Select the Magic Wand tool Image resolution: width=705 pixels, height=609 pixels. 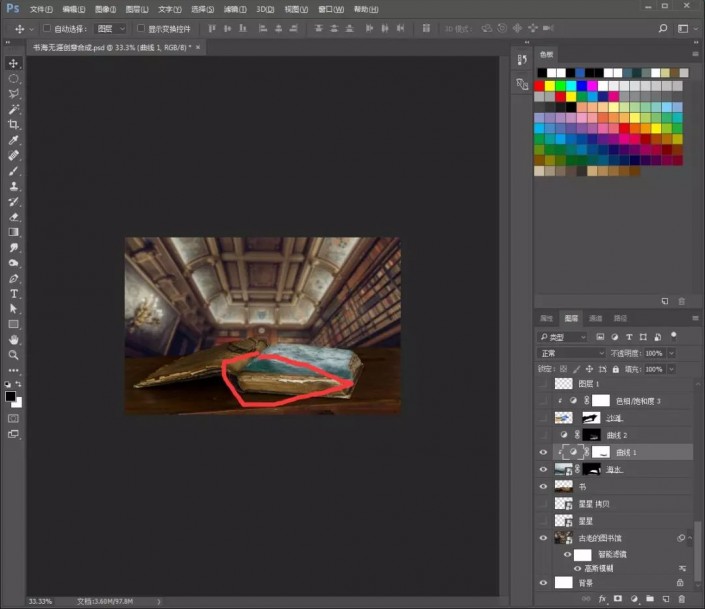13,109
